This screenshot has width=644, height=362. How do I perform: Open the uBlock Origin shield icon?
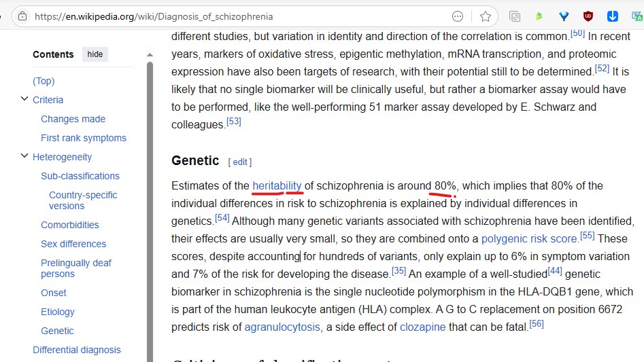pyautogui.click(x=588, y=16)
